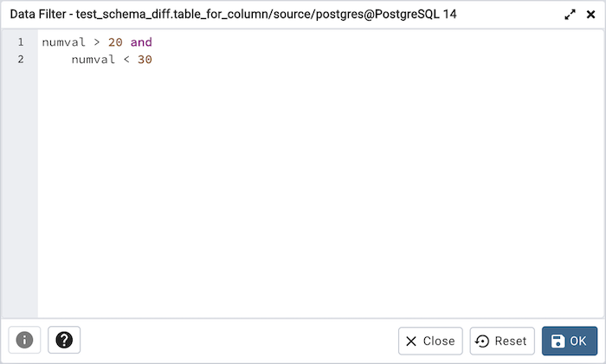Click the floppy disk icon on OK

558,341
